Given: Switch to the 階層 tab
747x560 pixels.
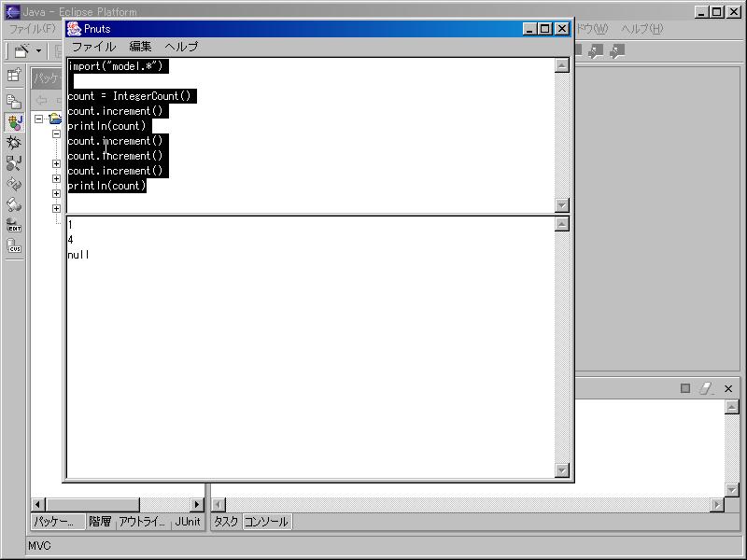Looking at the screenshot, I should point(100,522).
